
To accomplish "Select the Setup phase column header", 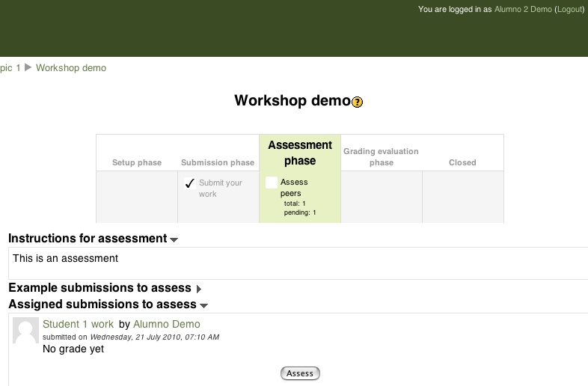I will (x=137, y=162).
